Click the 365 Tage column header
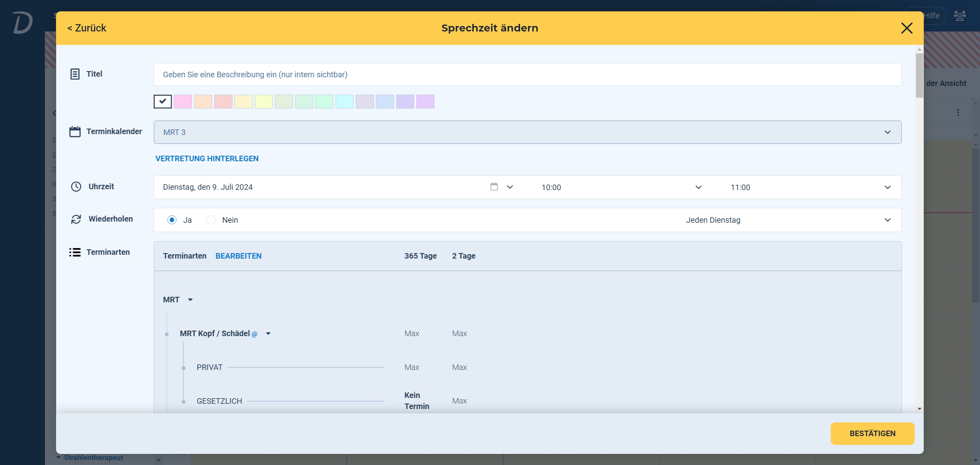 coord(420,256)
